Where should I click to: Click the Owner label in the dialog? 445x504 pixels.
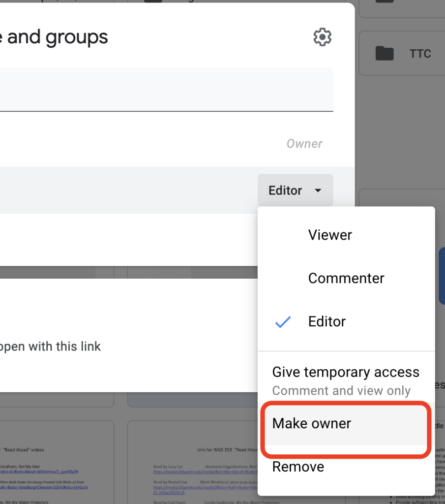pos(304,143)
